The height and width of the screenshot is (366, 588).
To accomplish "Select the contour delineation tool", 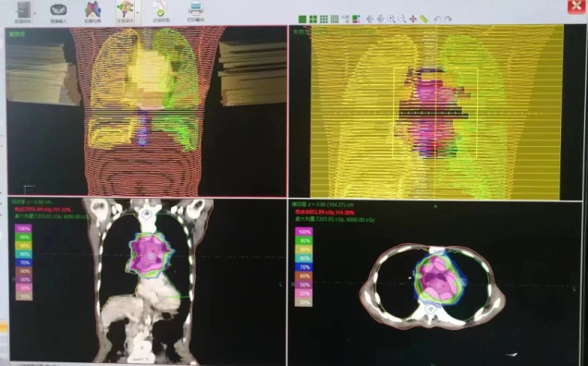I will pos(92,13).
